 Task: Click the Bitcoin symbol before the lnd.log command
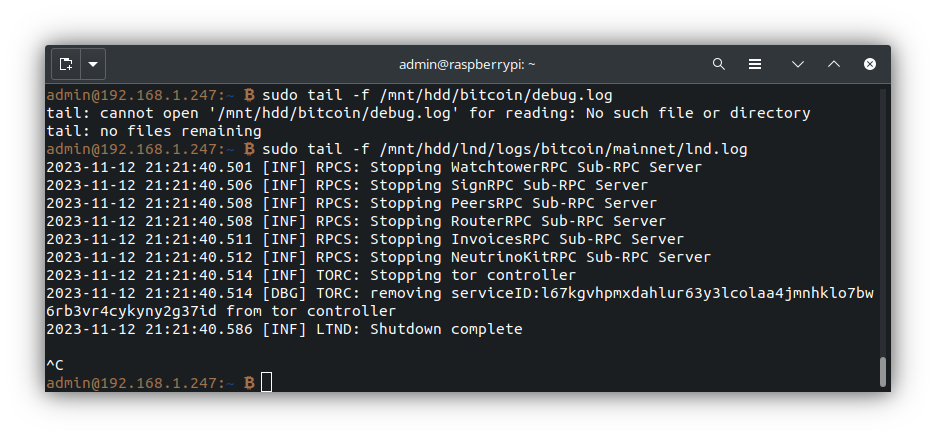click(249, 149)
